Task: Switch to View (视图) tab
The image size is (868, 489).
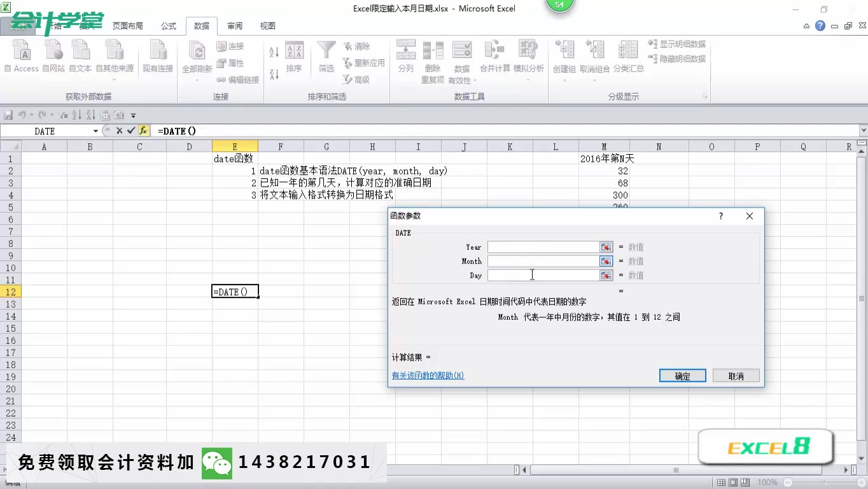Action: 268,26
